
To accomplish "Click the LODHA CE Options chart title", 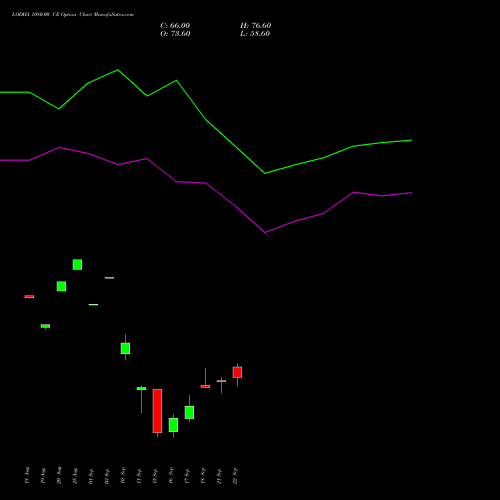I will [73, 15].
